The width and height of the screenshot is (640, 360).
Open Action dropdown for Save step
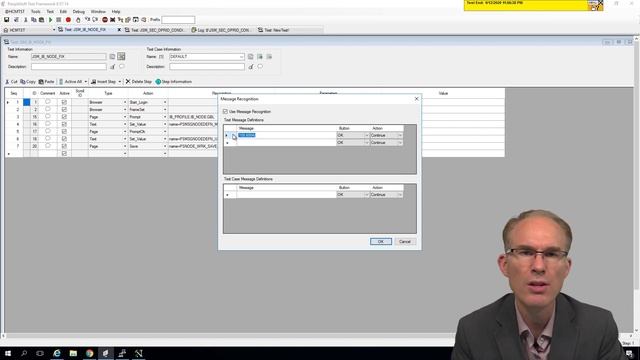pyautogui.click(x=165, y=146)
